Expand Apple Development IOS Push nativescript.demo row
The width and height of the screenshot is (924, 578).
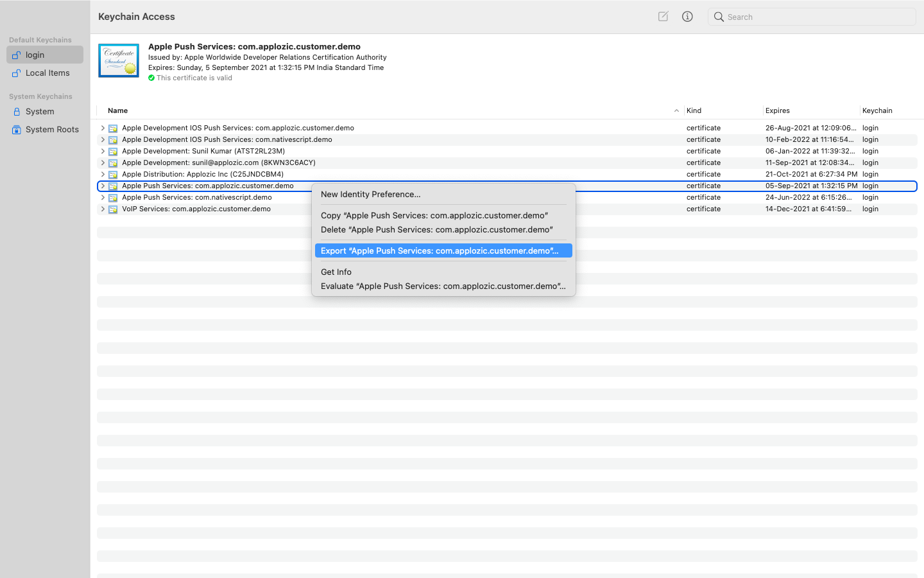pyautogui.click(x=103, y=139)
